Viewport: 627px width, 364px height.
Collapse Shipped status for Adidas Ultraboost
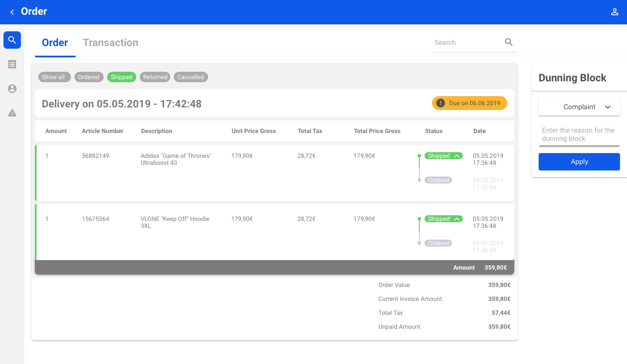(457, 156)
